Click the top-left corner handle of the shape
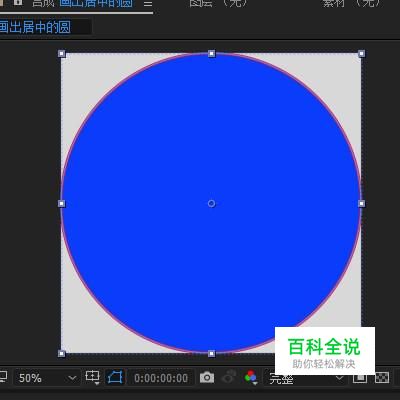The image size is (400, 400). (x=62, y=53)
